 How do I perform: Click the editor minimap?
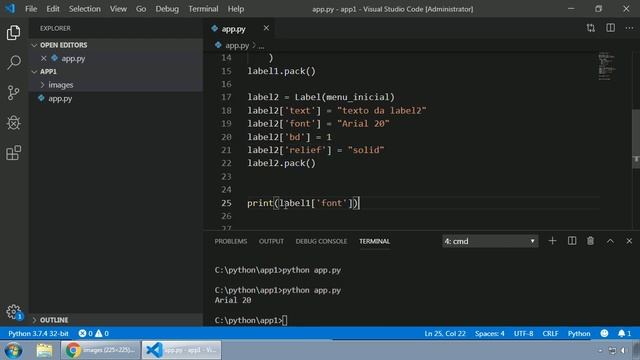(607, 66)
